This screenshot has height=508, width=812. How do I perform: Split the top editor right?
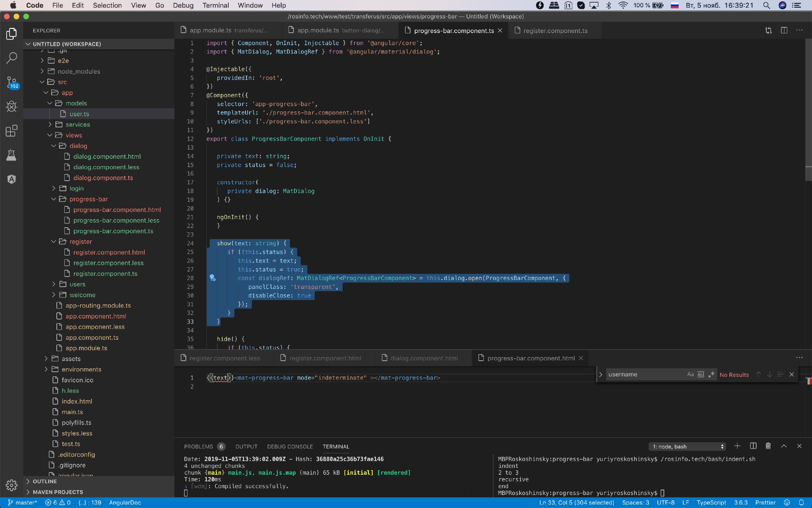pos(784,30)
